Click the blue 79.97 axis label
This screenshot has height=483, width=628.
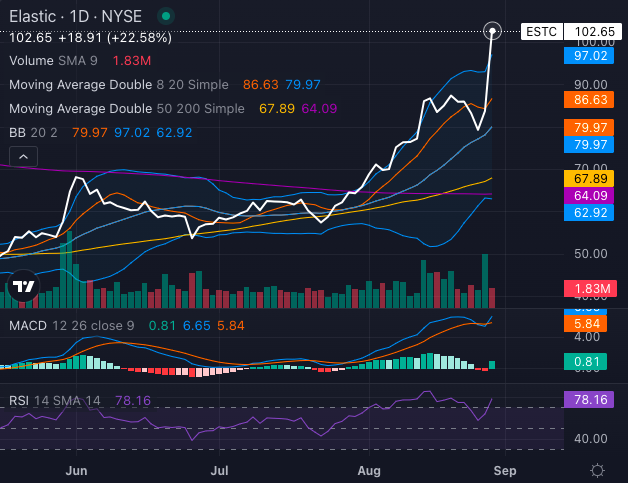point(589,145)
